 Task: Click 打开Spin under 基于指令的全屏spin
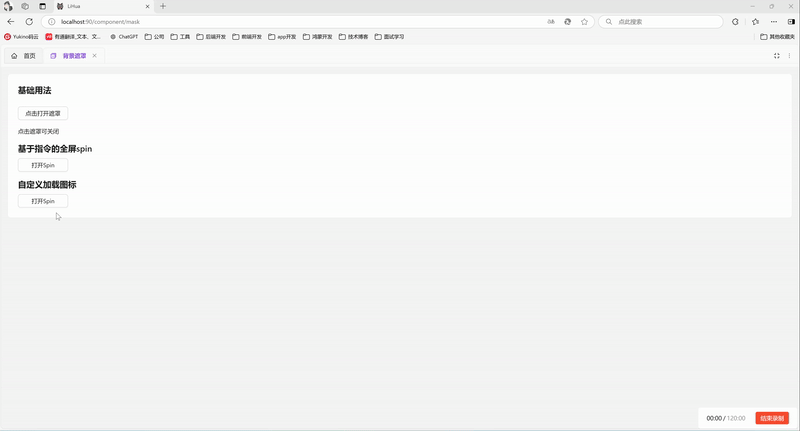43,165
